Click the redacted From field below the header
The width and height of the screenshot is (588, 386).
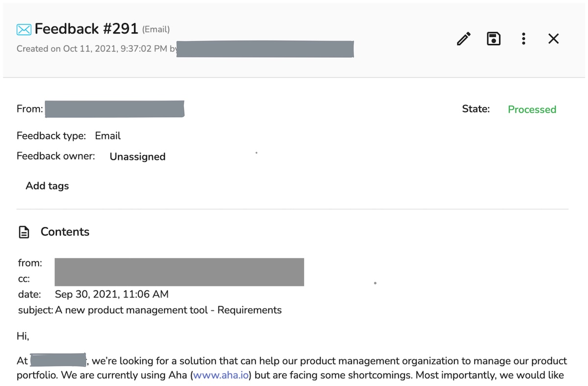[114, 109]
